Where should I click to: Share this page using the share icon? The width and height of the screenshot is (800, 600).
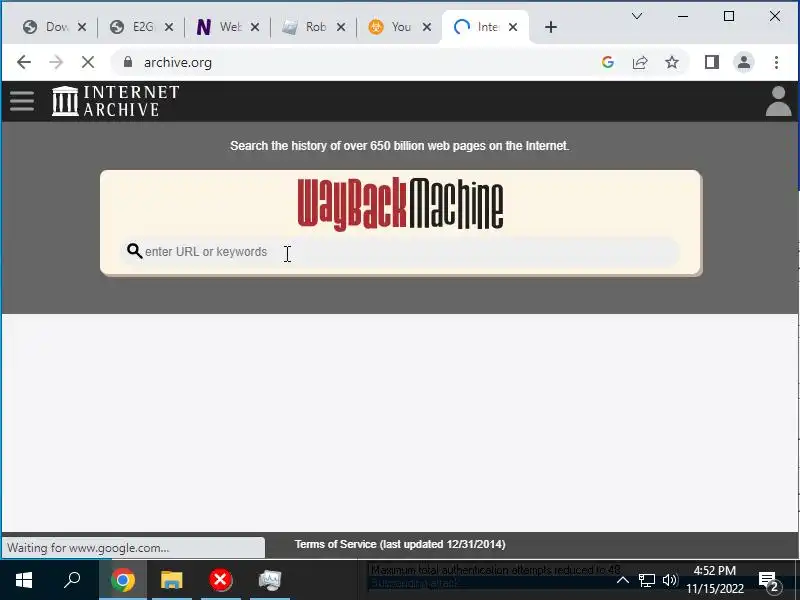pyautogui.click(x=640, y=62)
